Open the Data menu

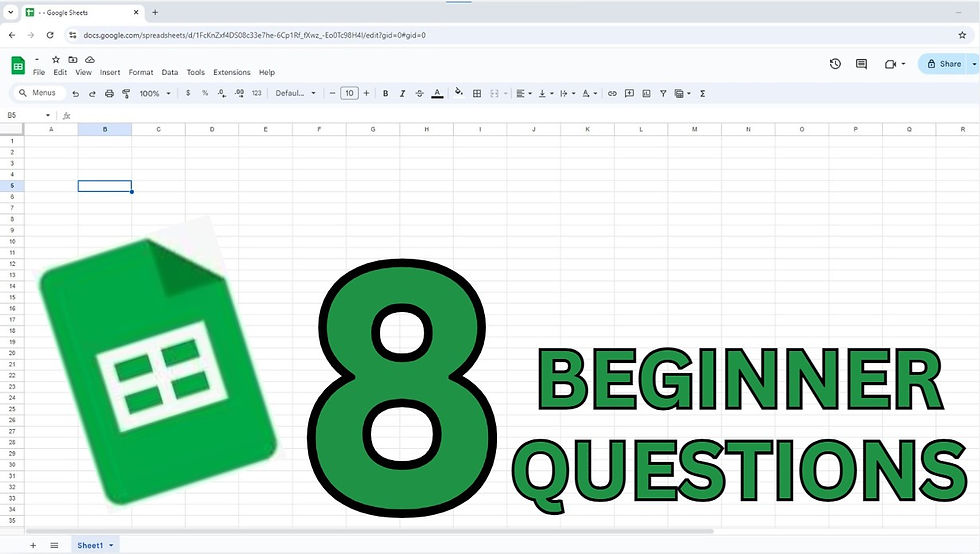pos(170,73)
